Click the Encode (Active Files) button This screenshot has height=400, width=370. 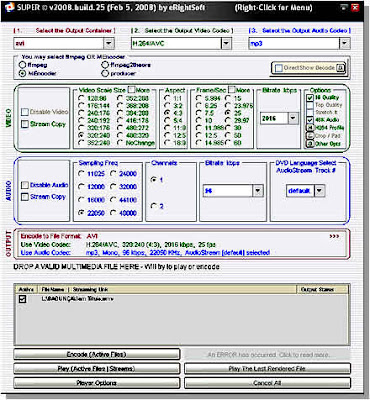(97, 354)
